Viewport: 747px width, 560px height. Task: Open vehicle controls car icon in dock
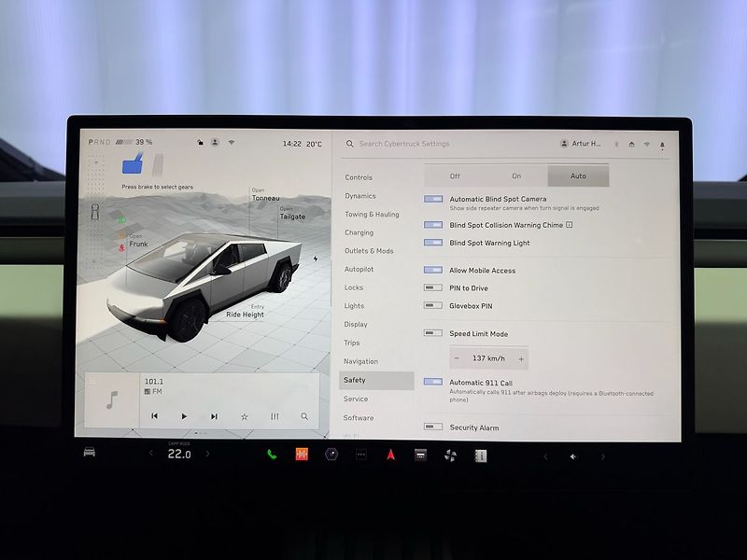tap(90, 452)
